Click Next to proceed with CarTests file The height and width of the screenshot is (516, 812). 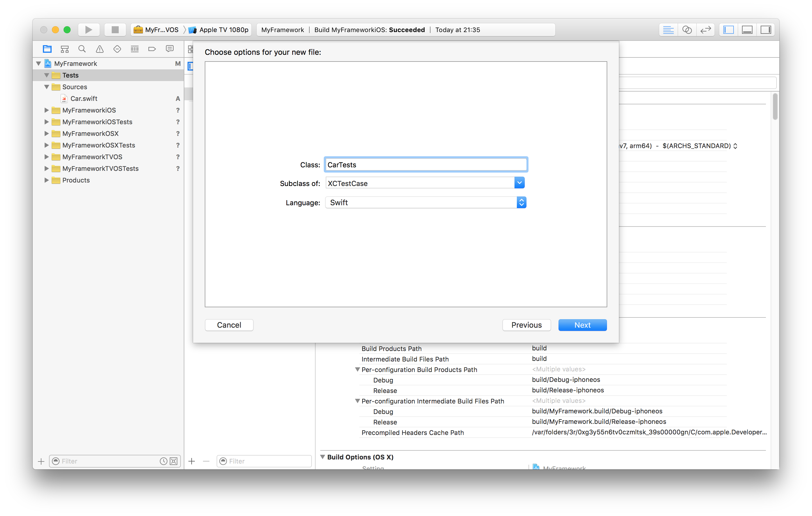pos(582,324)
